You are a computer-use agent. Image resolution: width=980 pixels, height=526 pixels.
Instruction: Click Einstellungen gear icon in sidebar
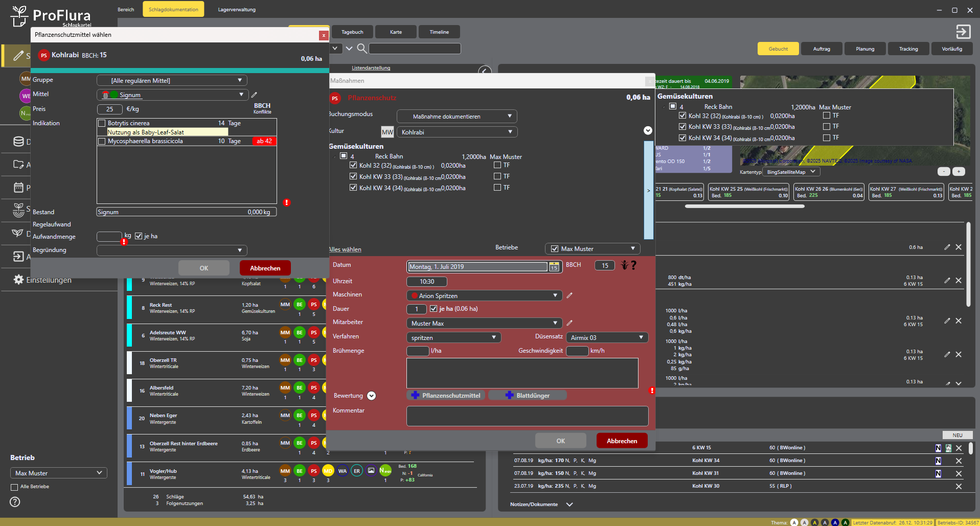[x=18, y=280]
